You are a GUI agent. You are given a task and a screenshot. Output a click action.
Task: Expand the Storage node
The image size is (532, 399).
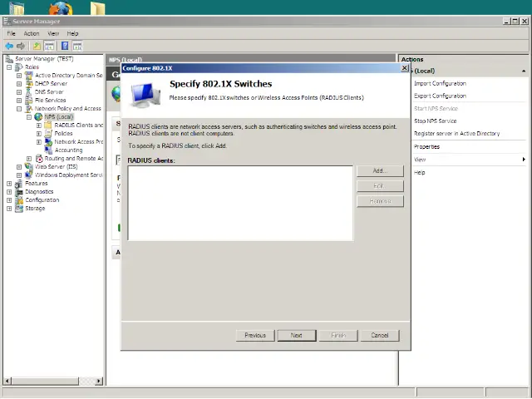(x=9, y=209)
